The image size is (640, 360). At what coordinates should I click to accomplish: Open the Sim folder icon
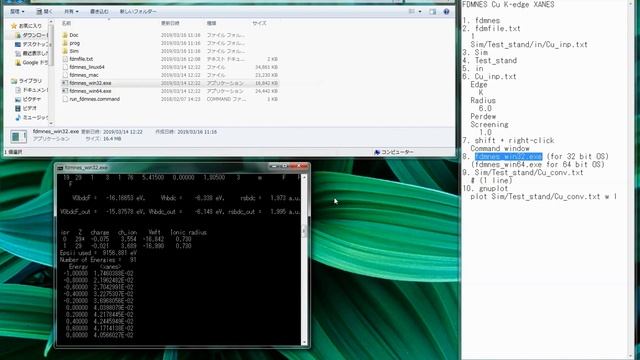[x=65, y=51]
